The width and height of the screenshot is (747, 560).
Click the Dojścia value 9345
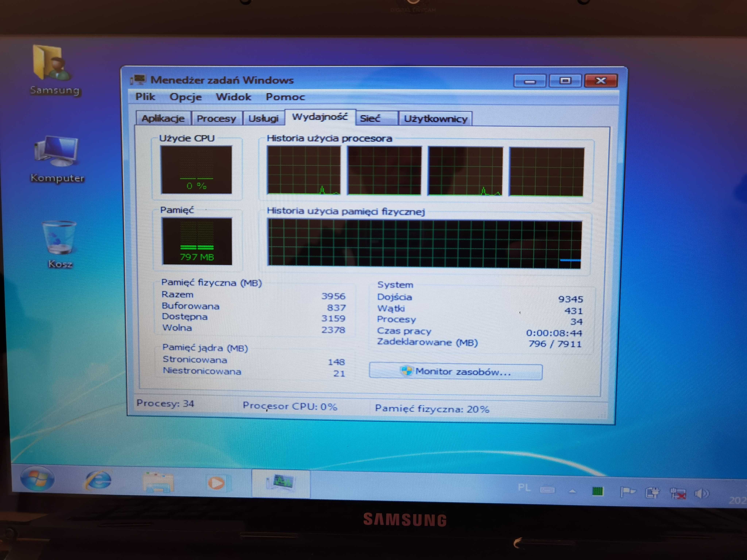pyautogui.click(x=571, y=299)
